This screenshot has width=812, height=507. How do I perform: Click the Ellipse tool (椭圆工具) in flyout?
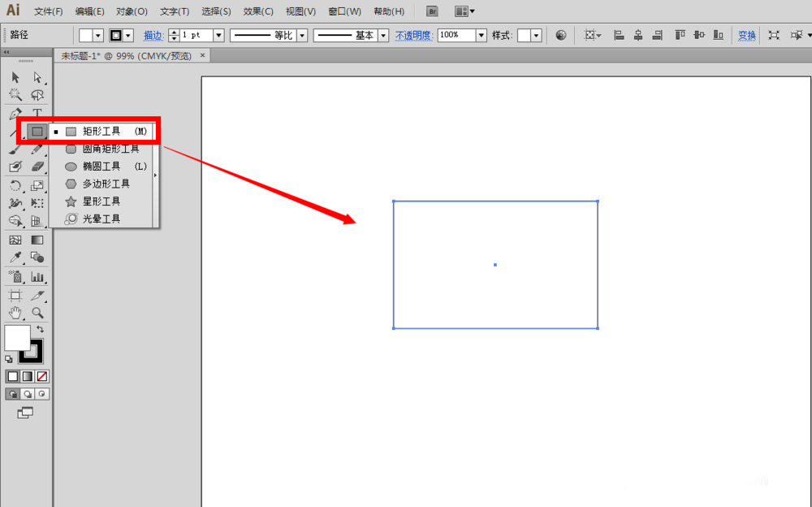101,167
